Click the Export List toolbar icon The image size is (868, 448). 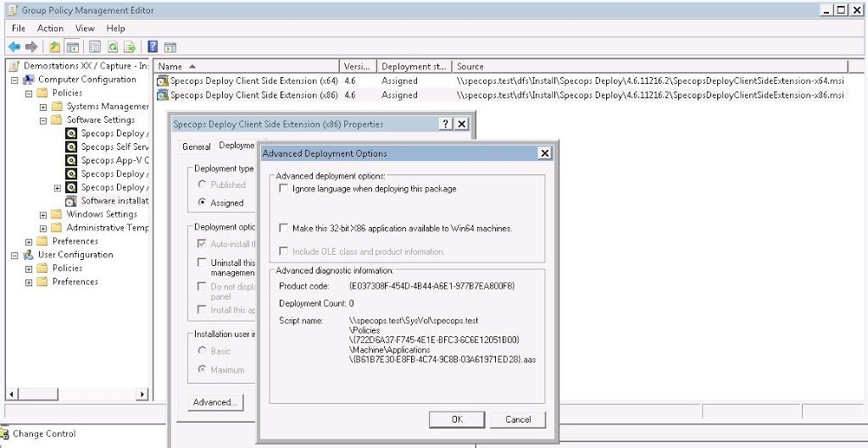pyautogui.click(x=130, y=47)
